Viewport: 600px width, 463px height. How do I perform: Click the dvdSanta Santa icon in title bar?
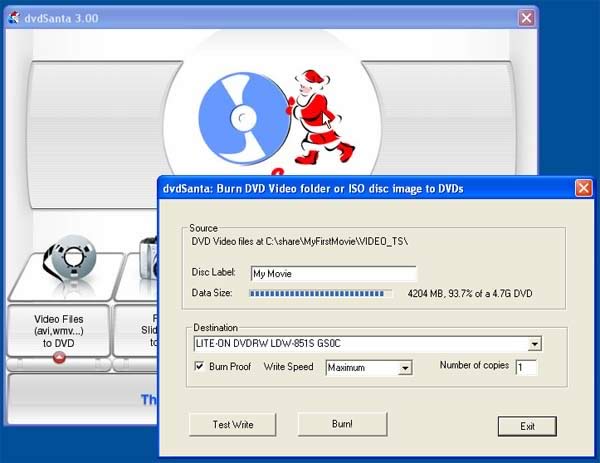(15, 18)
